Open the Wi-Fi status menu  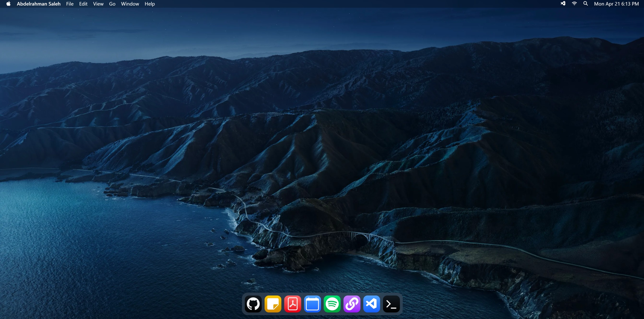pyautogui.click(x=574, y=4)
